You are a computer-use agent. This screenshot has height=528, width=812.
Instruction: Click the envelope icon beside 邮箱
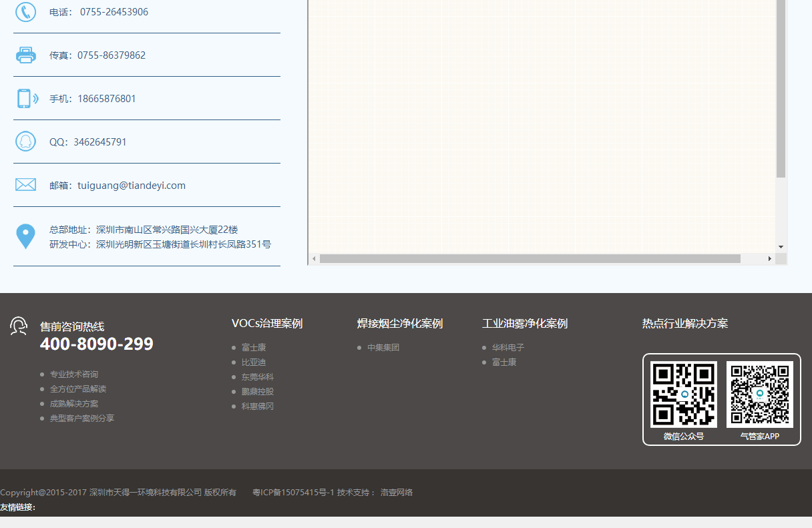pos(25,184)
